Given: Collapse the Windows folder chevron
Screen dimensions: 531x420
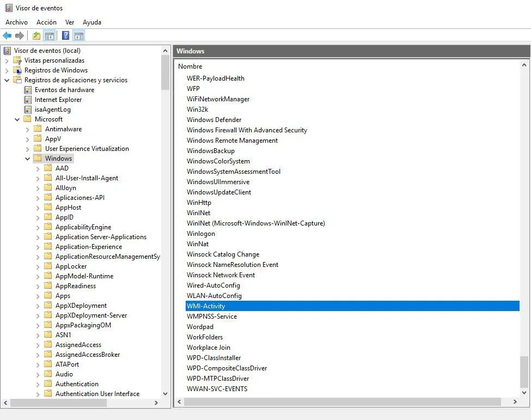Looking at the screenshot, I should coord(27,159).
